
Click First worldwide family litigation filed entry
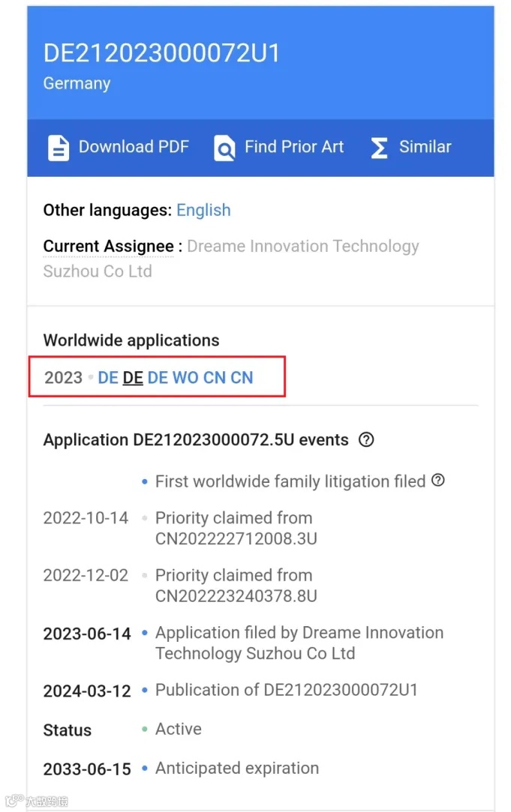290,481
